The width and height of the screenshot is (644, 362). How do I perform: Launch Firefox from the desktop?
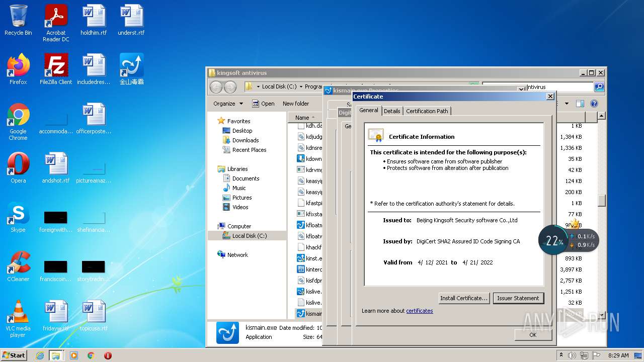[18, 69]
